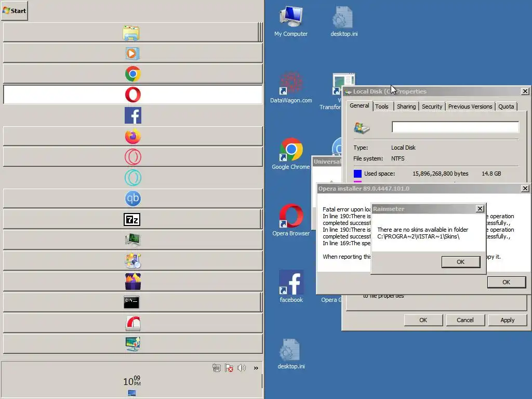Click the Universal window title bar
532x399 pixels.
coord(327,162)
